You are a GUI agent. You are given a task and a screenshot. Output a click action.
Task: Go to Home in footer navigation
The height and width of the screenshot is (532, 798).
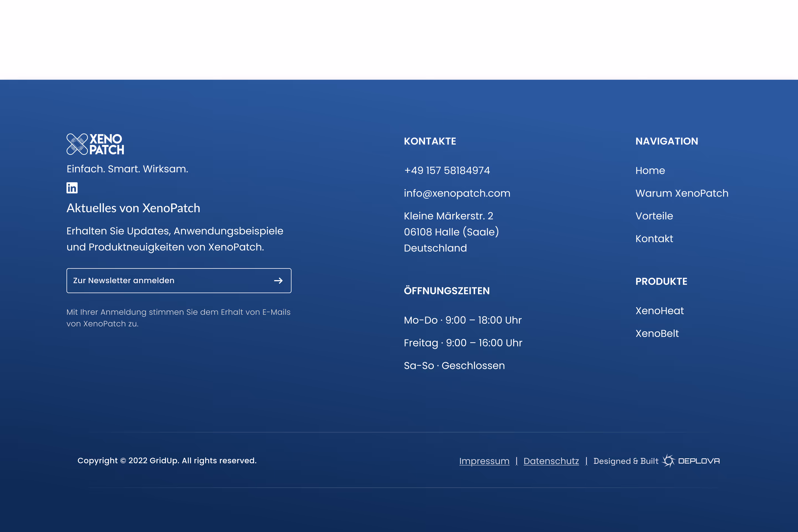(x=650, y=170)
